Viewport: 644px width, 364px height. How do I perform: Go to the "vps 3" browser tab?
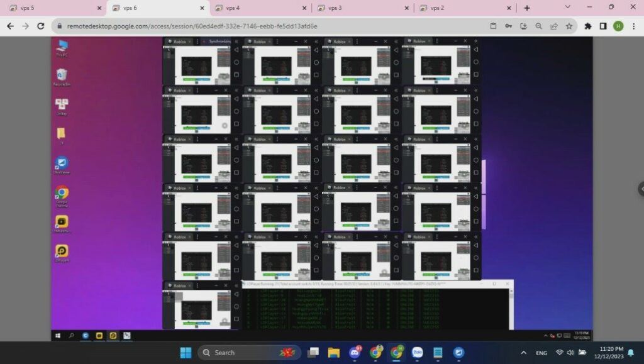(363, 8)
